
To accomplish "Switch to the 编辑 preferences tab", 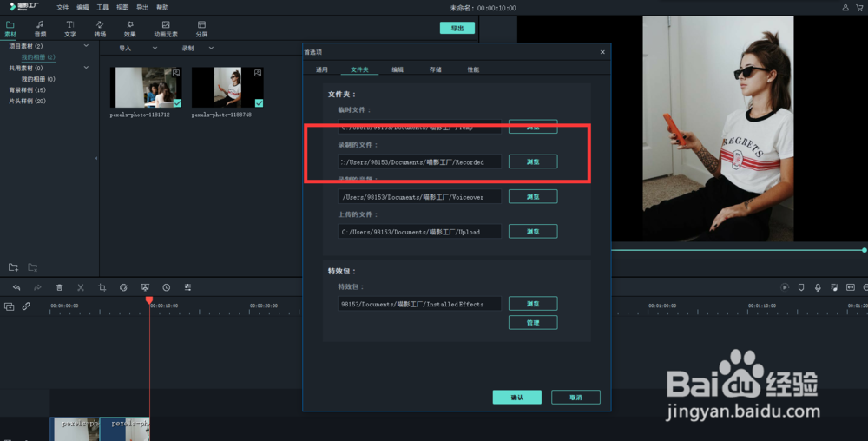I will pos(398,69).
